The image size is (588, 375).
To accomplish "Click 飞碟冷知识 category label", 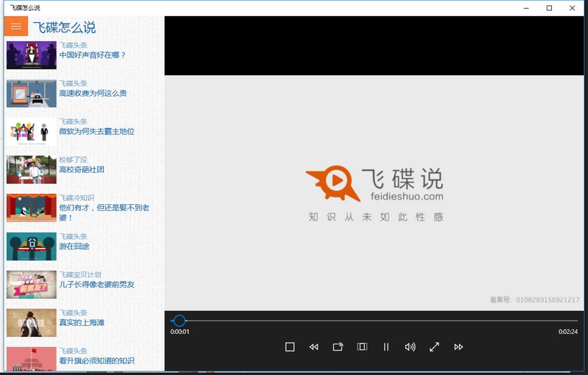I will click(x=77, y=198).
